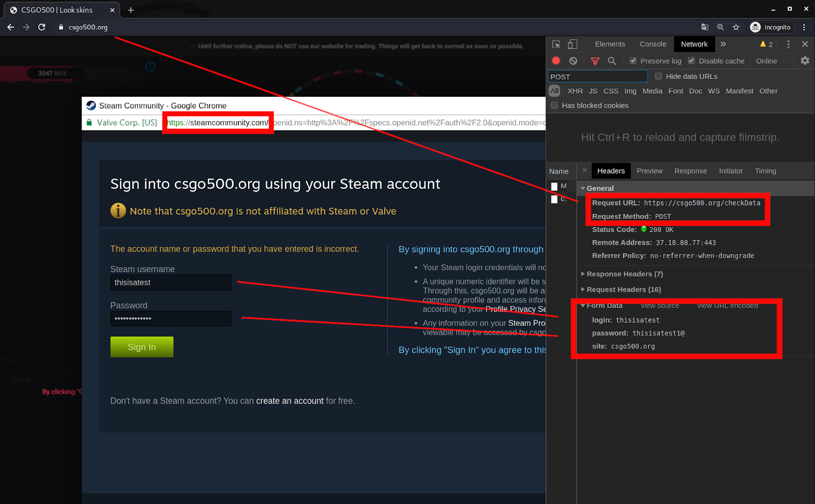
Task: Click the green Sign In button
Action: [142, 347]
